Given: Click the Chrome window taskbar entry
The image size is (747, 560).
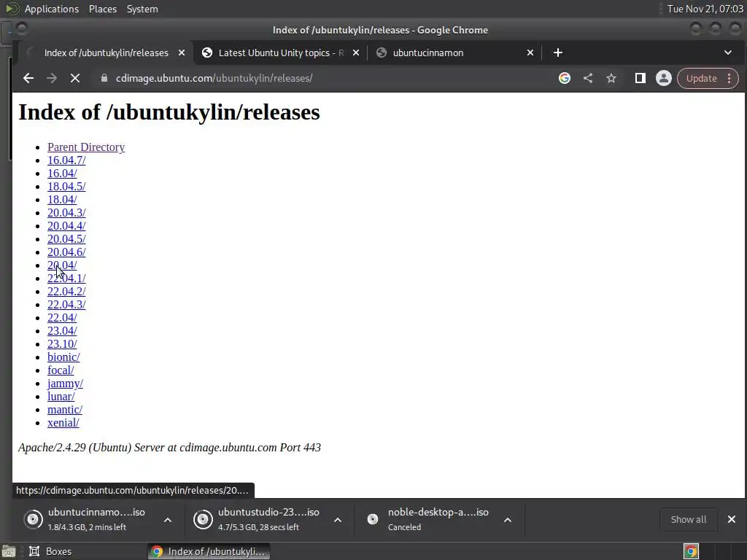Looking at the screenshot, I should click(209, 551).
